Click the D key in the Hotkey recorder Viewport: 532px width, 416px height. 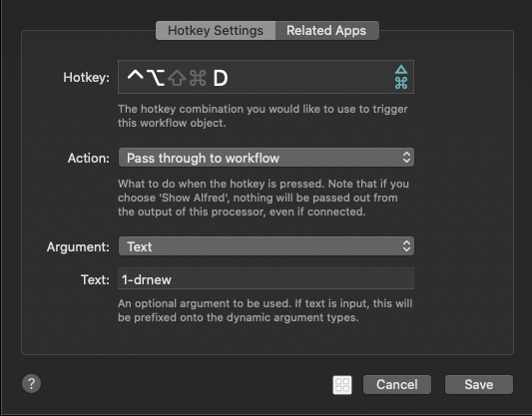click(221, 78)
